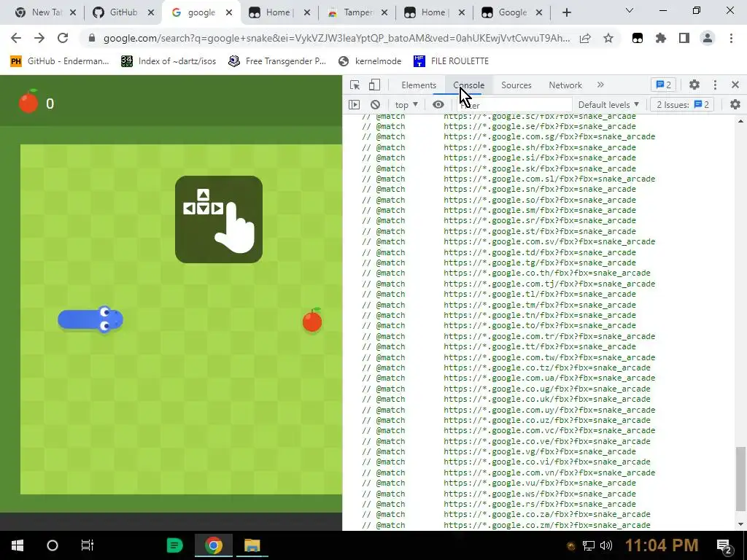This screenshot has height=560, width=747.
Task: Open the FILE ROULETTE bookmark
Action: pyautogui.click(x=451, y=61)
